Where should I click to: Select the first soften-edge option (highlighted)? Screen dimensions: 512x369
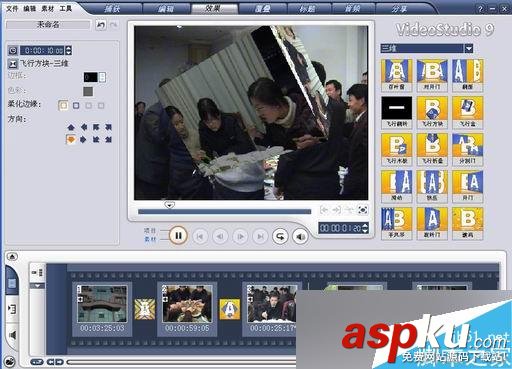[63, 106]
